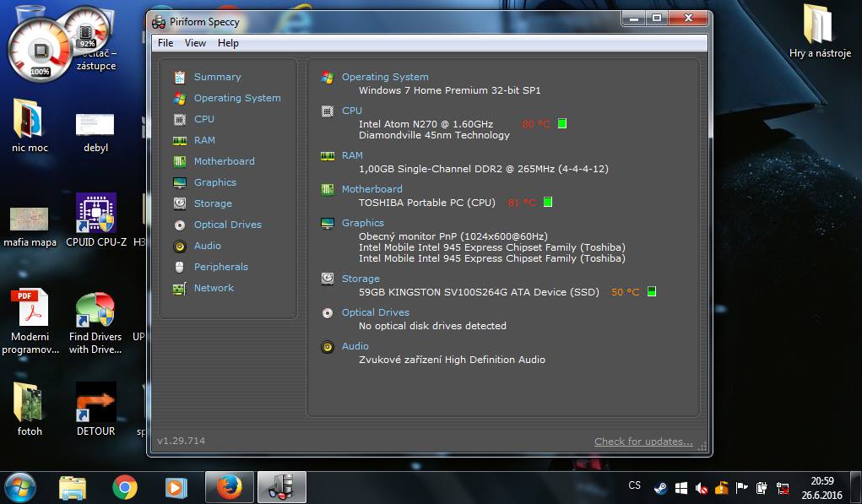Image resolution: width=862 pixels, height=504 pixels.
Task: Click the 59GB KINGSTON SSD entry
Action: tap(479, 292)
